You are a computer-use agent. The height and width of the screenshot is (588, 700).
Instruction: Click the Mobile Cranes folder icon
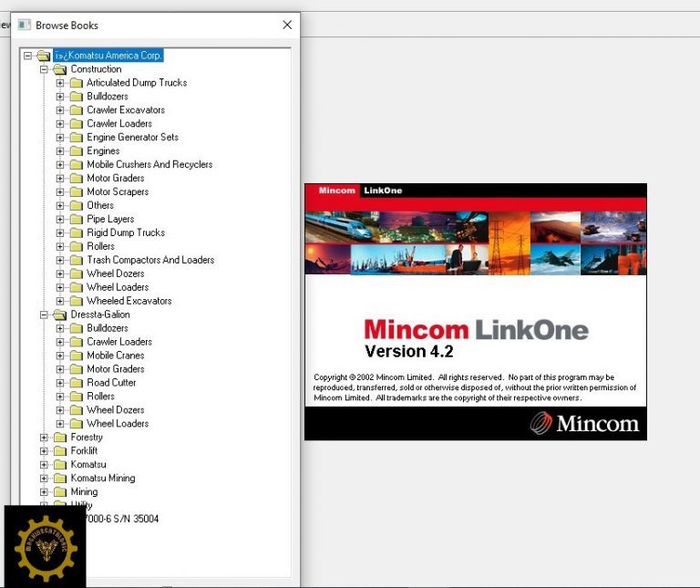click(77, 356)
